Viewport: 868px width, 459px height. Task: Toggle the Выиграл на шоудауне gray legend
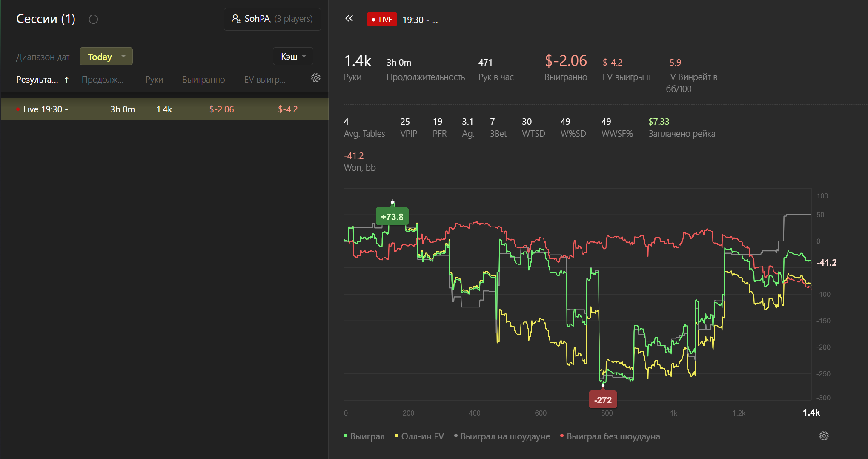(x=502, y=436)
